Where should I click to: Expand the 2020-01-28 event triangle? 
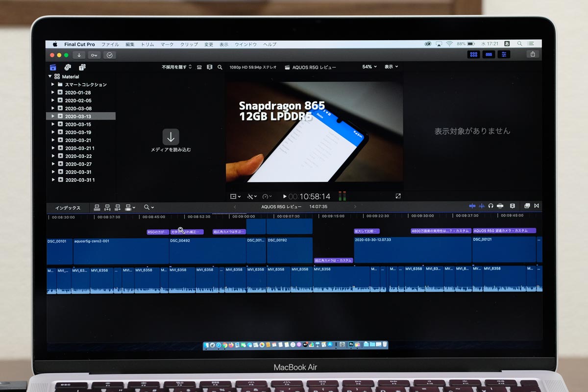click(x=53, y=92)
